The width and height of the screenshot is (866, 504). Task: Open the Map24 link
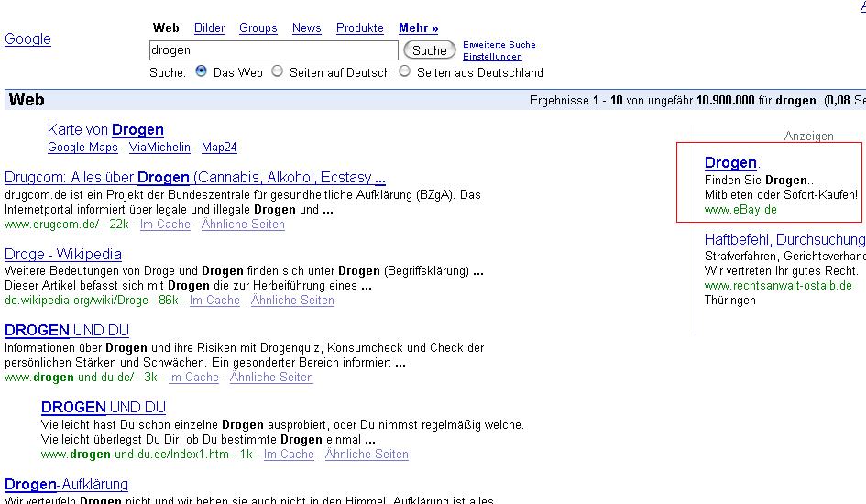click(x=219, y=148)
